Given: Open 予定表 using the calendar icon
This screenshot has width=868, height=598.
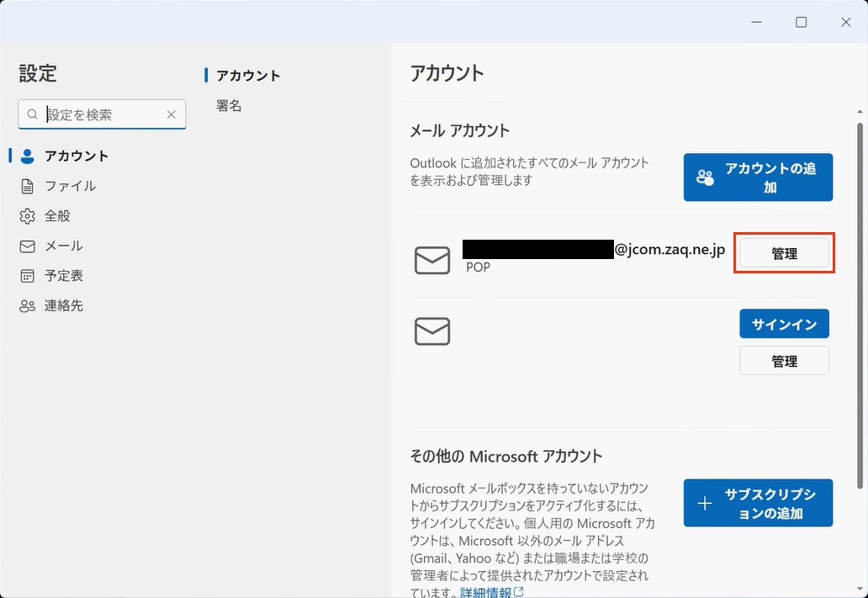Looking at the screenshot, I should [28, 275].
